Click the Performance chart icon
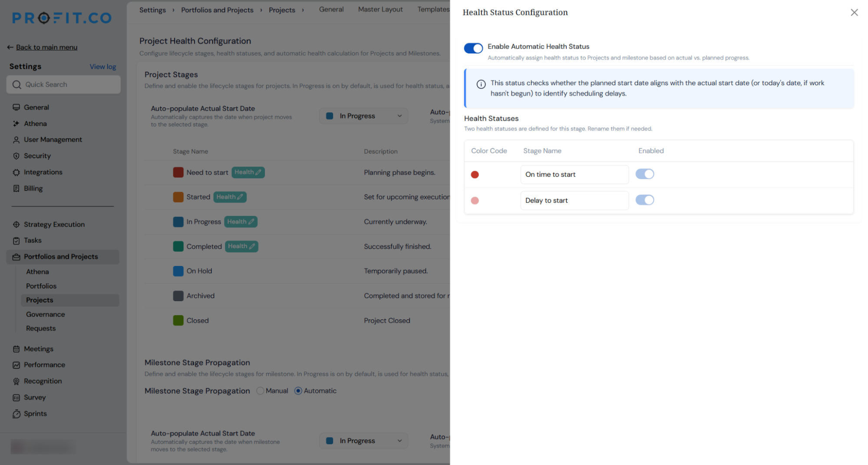Screen dimensions: 868x465 coord(16,365)
